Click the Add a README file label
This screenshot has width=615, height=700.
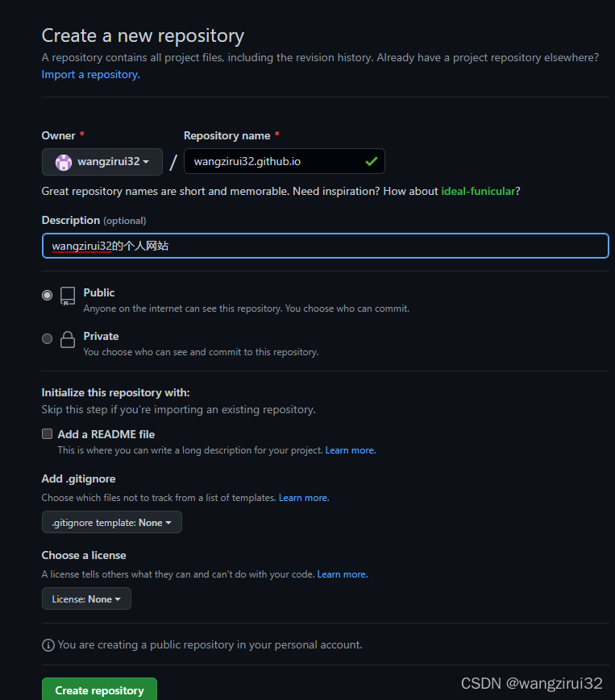[x=106, y=434]
